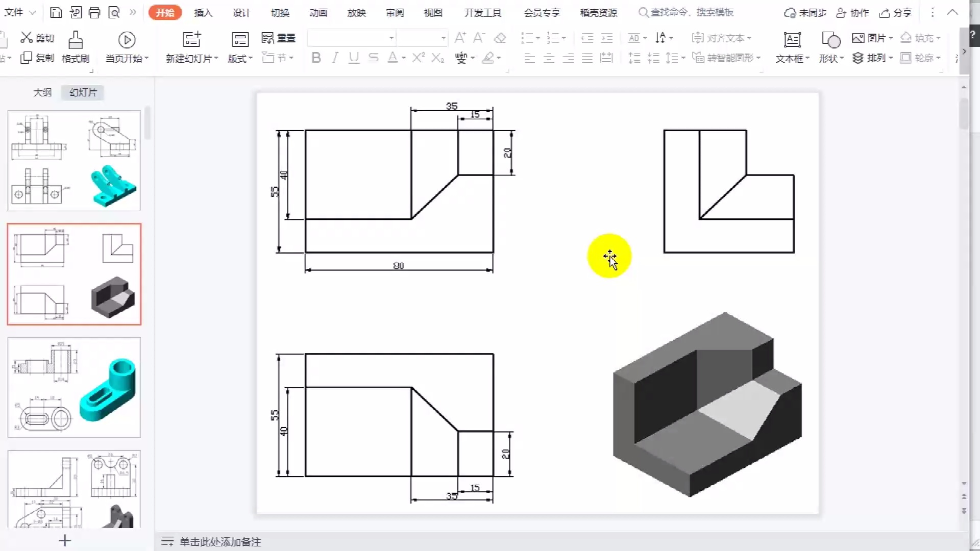Expand the font size dropdown
Screen dimensions: 980x551
pos(443,38)
